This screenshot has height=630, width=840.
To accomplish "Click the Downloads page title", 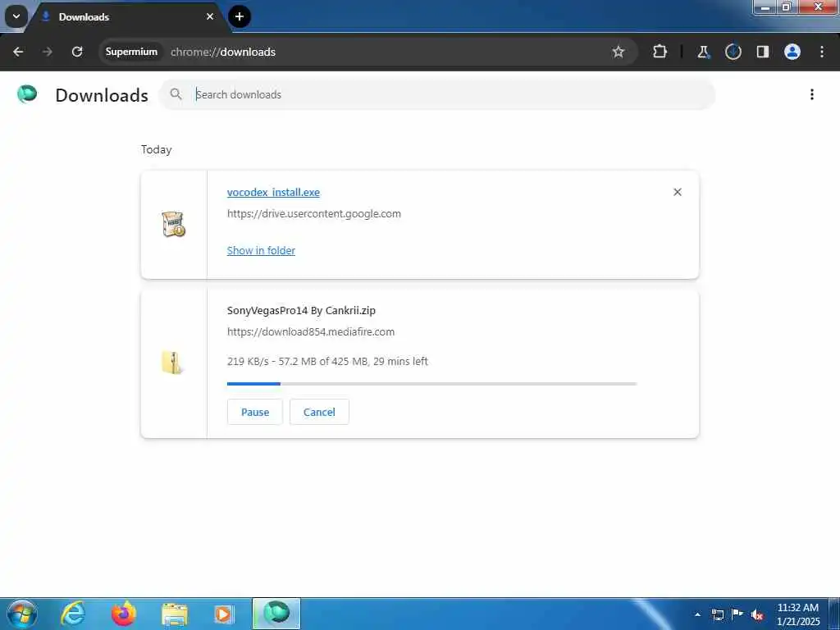I will click(102, 95).
